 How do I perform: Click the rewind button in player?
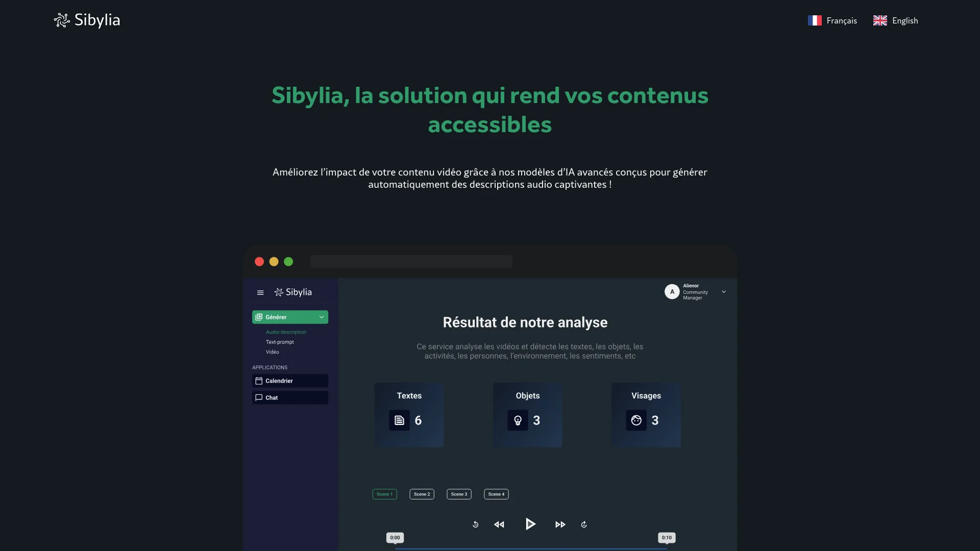pos(499,524)
